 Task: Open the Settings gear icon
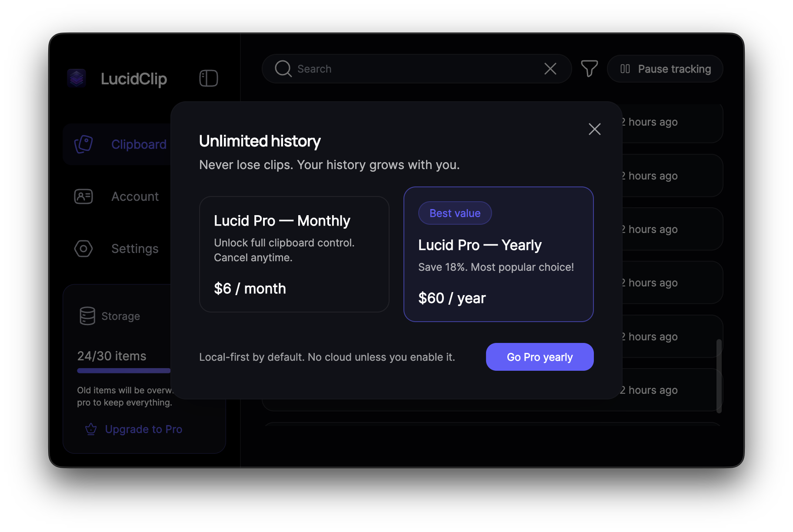click(83, 249)
